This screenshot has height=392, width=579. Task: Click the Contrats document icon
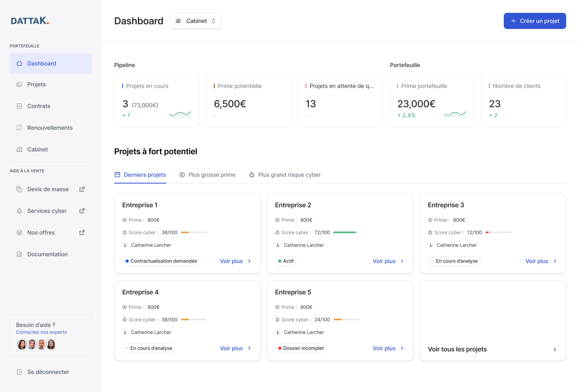point(19,106)
